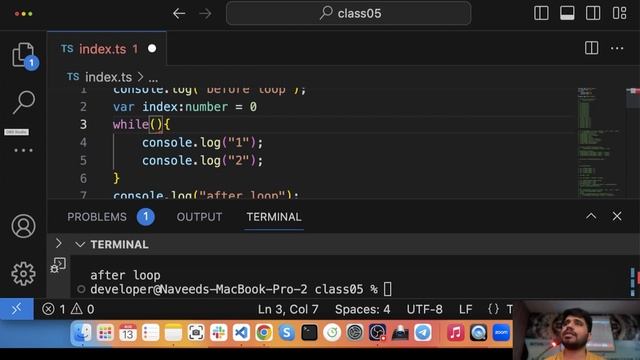The image size is (640, 360).
Task: Open Notes from the dock
Action: 173,333
